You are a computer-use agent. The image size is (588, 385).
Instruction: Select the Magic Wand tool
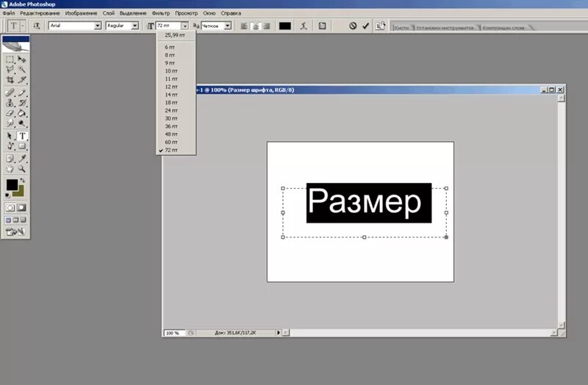click(22, 69)
